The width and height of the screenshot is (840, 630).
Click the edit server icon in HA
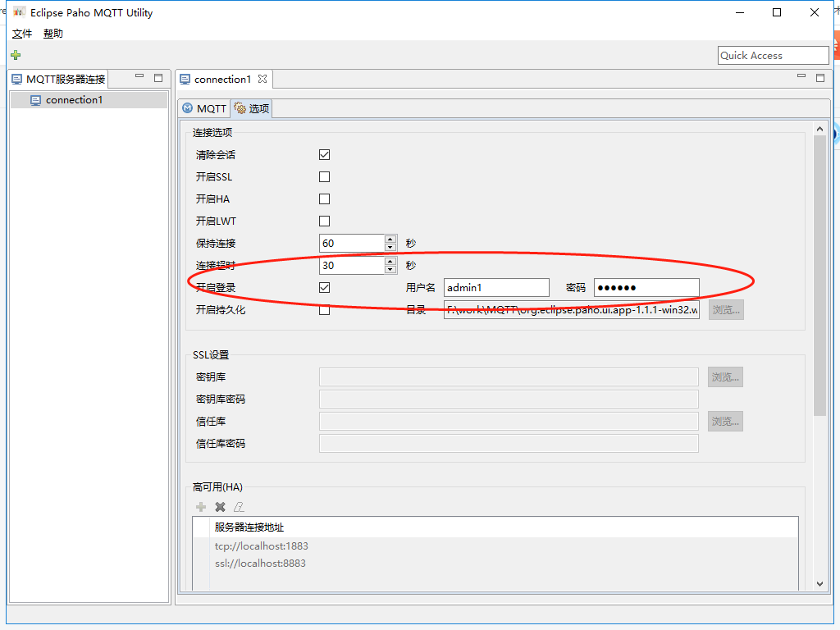(x=239, y=507)
